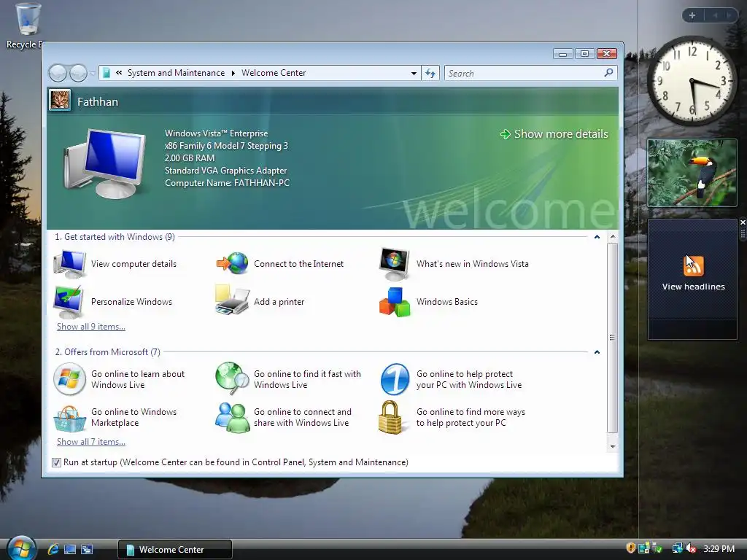Select the Connect to the Internet globe icon
This screenshot has width=747, height=560.
pos(233,263)
